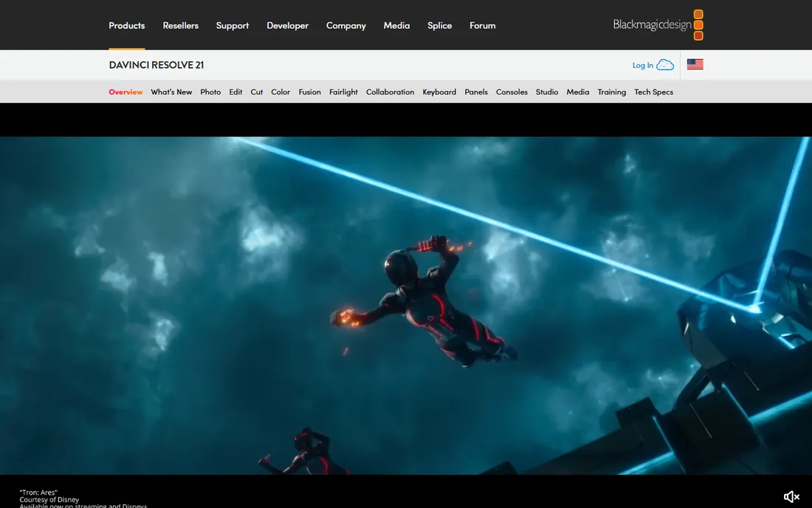This screenshot has width=812, height=508.
Task: Open the Cut page tab
Action: (257, 92)
